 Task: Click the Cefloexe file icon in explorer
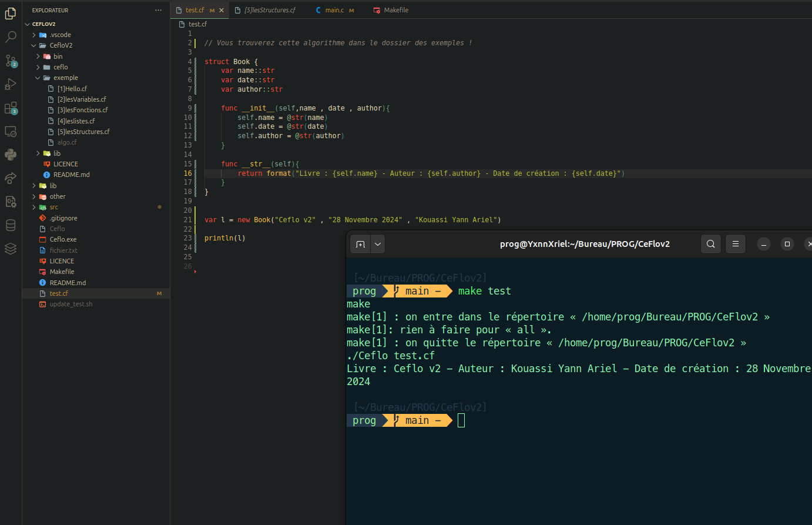pos(43,239)
